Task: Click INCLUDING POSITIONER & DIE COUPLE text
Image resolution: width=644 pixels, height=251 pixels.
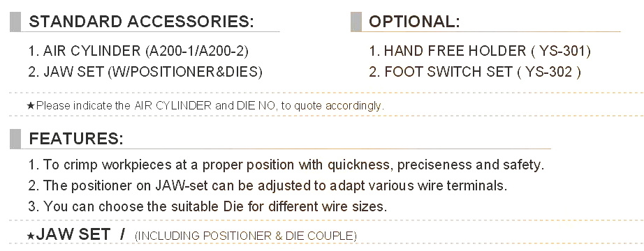Action: click(246, 236)
